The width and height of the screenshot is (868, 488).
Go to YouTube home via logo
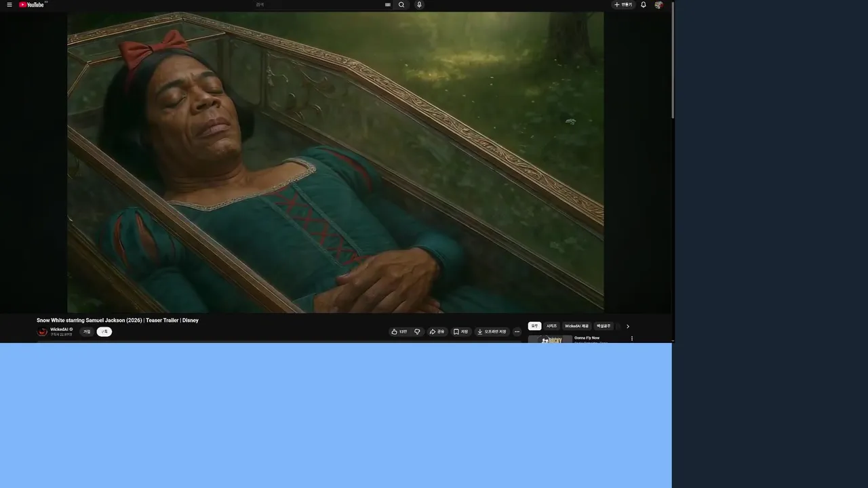(32, 5)
